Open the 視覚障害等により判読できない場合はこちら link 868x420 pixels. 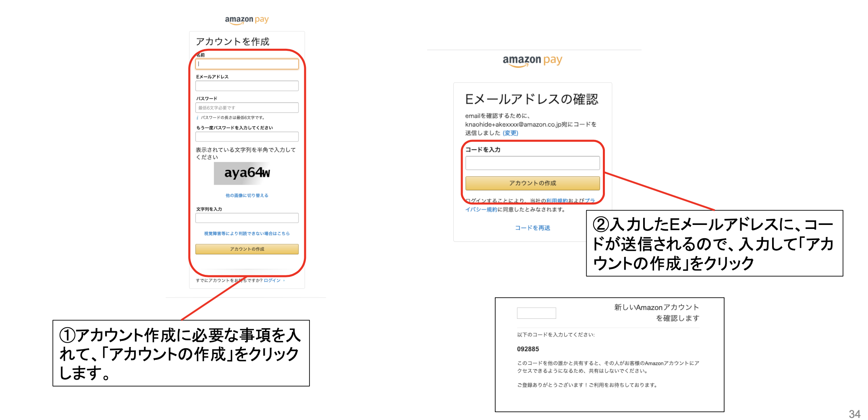click(247, 233)
